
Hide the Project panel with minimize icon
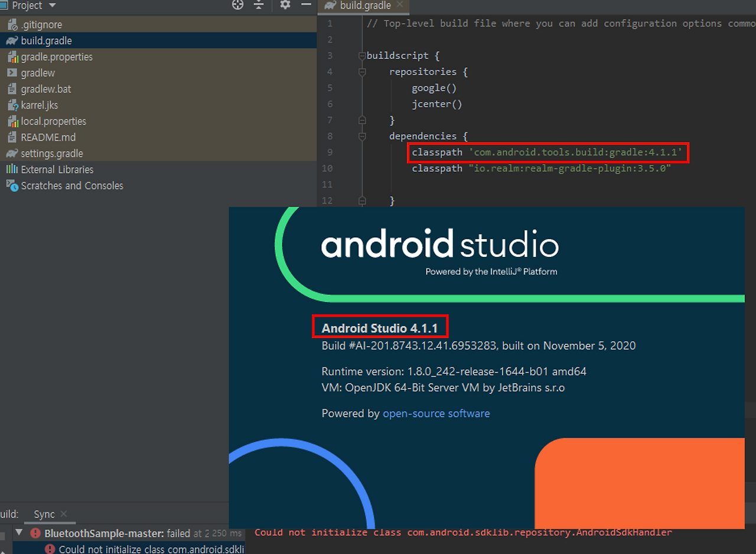306,5
